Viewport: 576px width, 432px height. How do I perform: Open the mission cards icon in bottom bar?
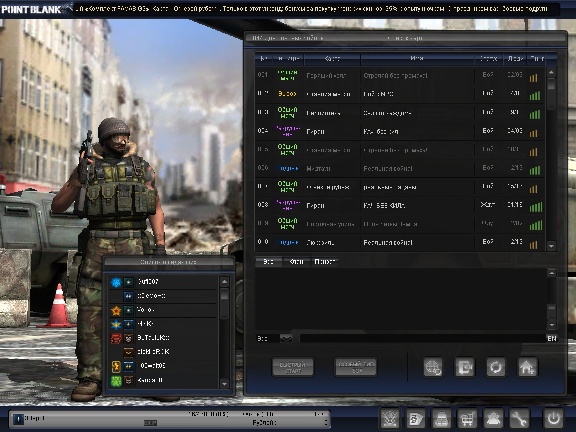pyautogui.click(x=416, y=418)
